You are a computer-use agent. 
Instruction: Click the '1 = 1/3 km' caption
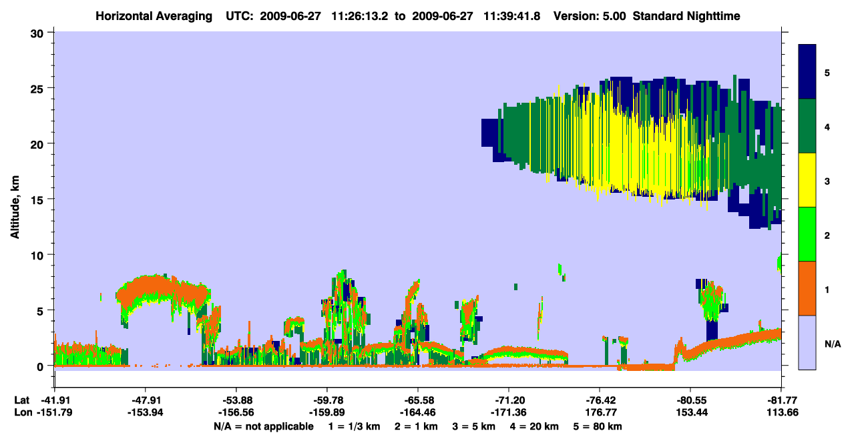[353, 426]
